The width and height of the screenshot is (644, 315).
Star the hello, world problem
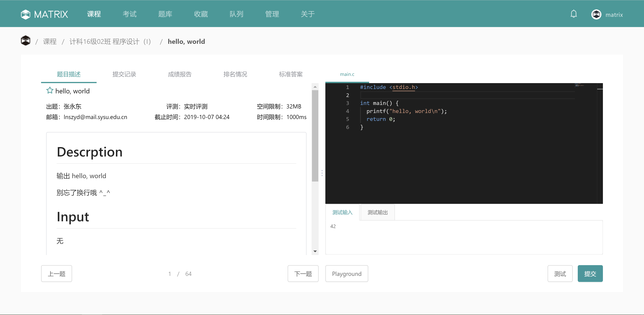[x=50, y=90]
